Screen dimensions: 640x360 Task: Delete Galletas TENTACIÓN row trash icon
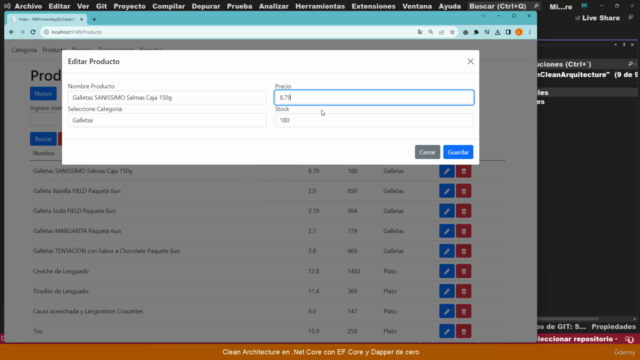point(464,251)
